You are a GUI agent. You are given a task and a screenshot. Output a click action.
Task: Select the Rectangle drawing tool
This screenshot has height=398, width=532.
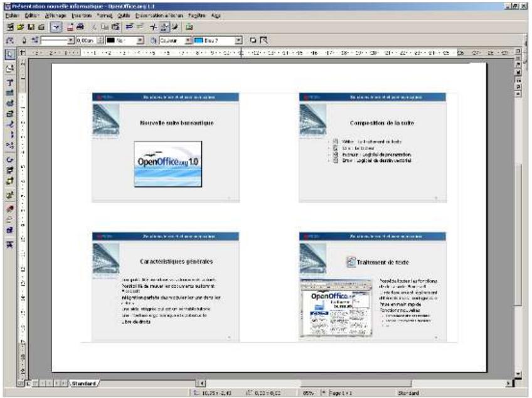click(x=10, y=93)
